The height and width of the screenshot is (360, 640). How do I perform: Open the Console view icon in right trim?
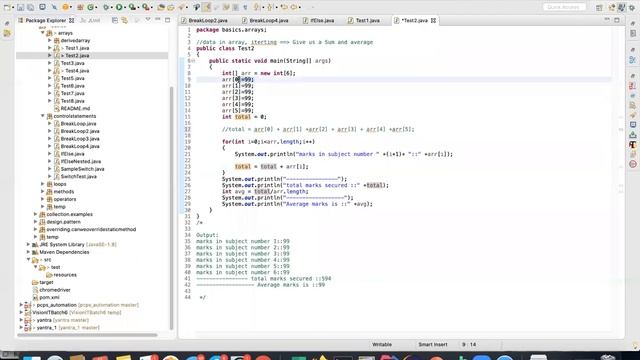coord(633,124)
